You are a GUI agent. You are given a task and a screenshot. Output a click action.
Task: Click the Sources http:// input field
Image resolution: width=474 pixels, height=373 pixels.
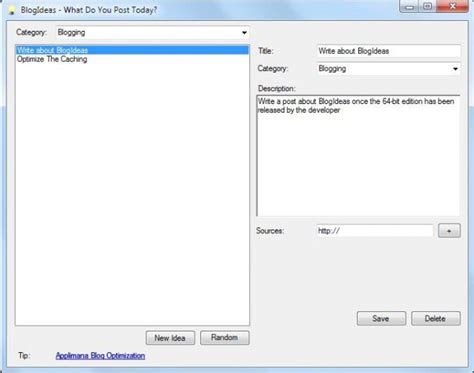coord(375,231)
